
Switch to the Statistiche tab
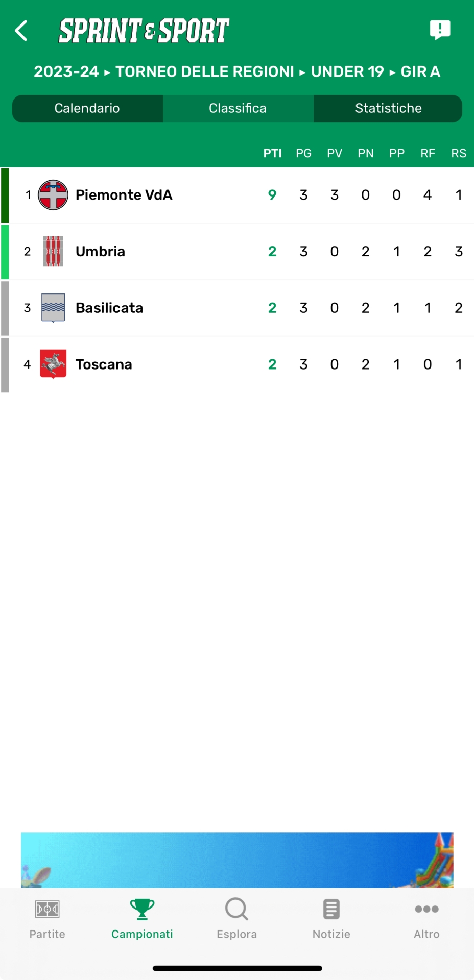click(388, 108)
